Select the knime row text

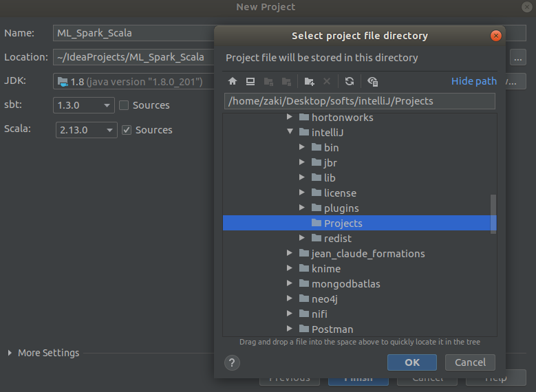[x=326, y=269]
